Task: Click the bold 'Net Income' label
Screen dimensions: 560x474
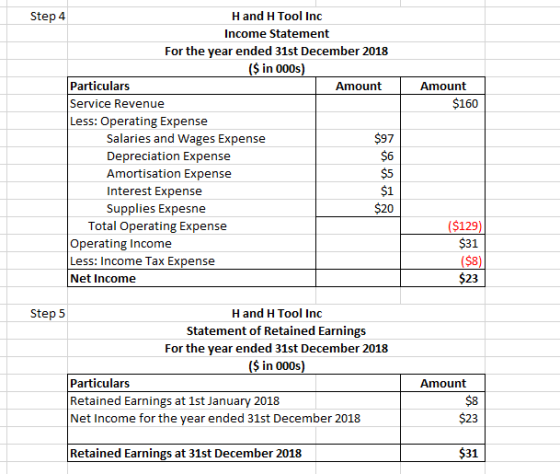Action: pos(103,279)
